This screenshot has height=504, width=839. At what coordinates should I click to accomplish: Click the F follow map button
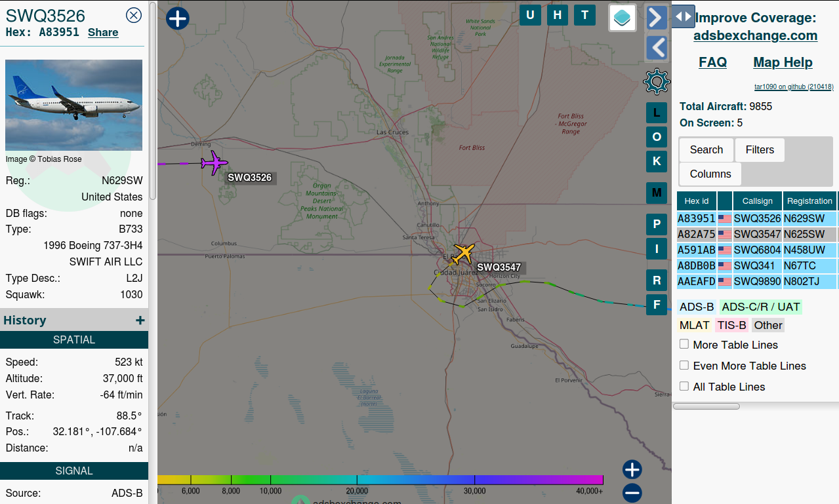click(x=657, y=304)
